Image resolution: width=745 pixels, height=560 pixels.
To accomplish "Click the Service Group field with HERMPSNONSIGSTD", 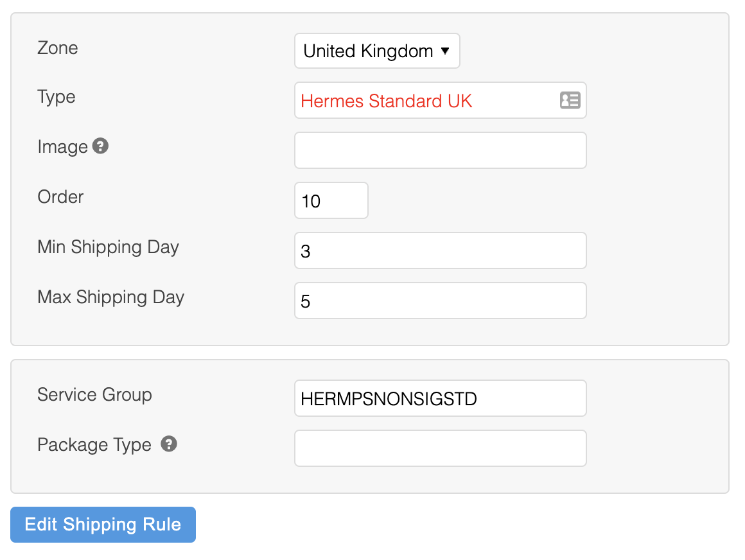I will [440, 399].
